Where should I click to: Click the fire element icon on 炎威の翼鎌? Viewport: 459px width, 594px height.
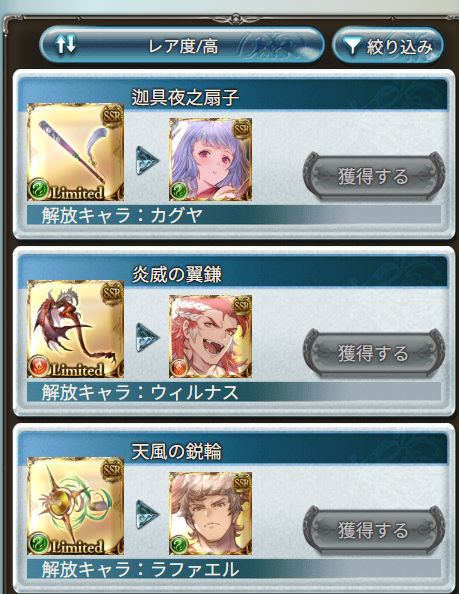(38, 366)
